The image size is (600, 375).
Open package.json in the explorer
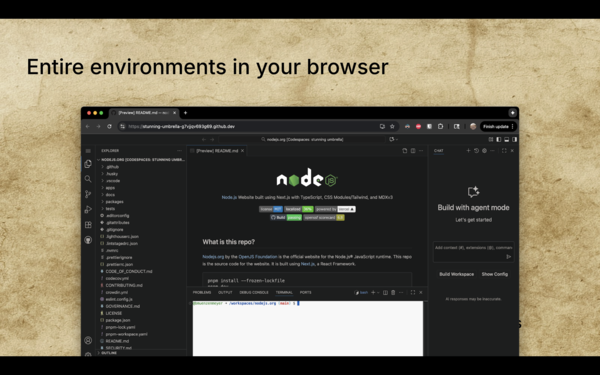tap(118, 320)
